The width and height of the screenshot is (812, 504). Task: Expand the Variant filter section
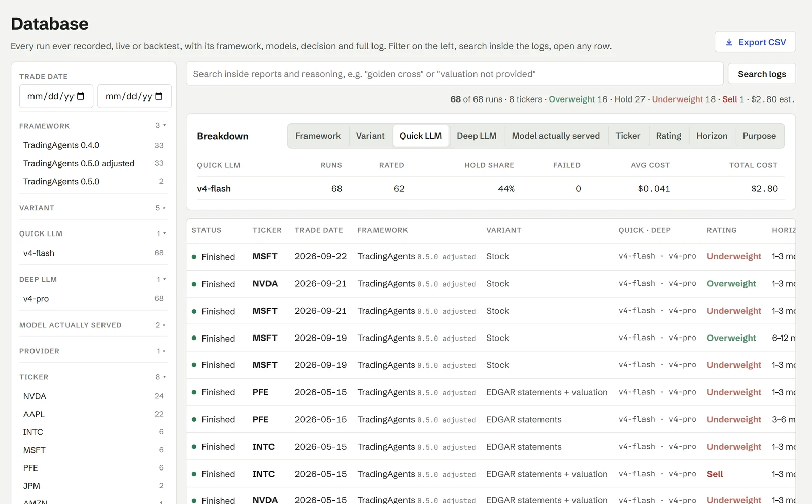[x=93, y=208]
